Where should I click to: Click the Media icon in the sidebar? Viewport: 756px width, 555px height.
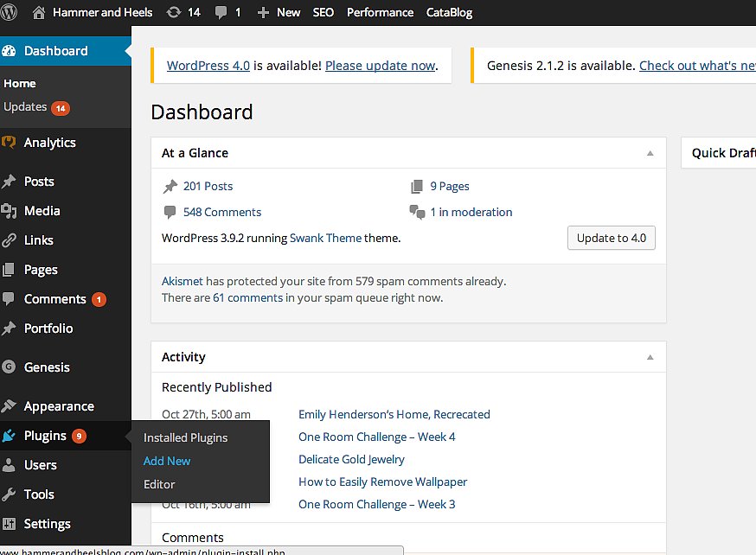(x=8, y=211)
